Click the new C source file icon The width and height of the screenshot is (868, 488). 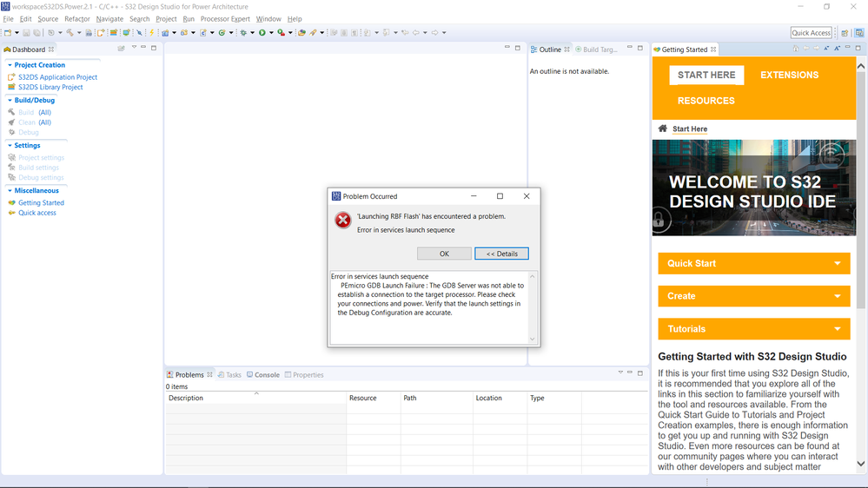(202, 33)
